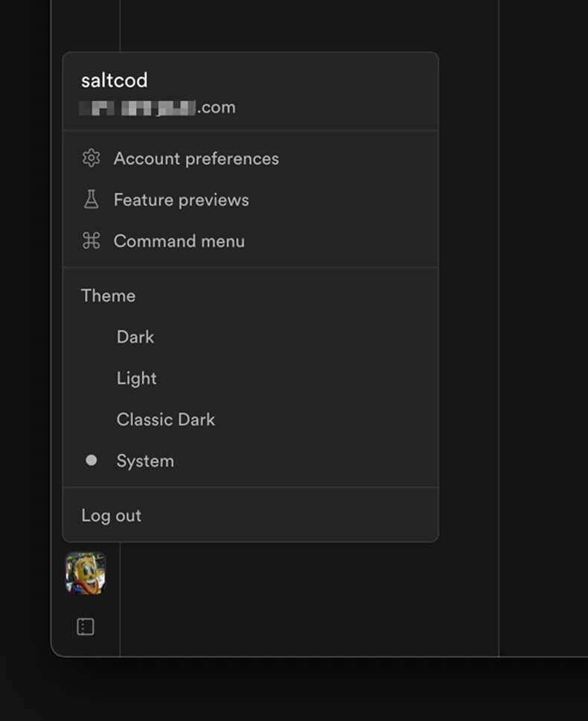Log out of the account
The image size is (588, 721).
250,515
